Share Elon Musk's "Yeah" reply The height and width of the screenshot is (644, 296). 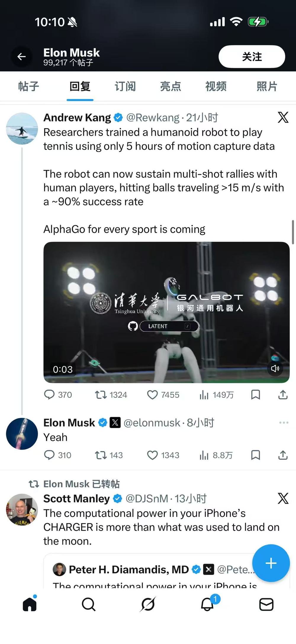[x=283, y=455]
